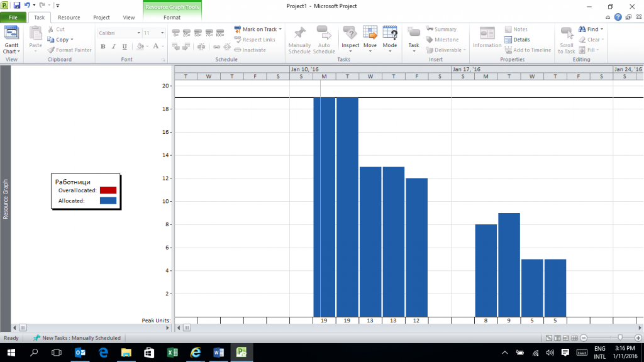Expand the Copy dropdown arrow
Viewport: 644px width, 362px height.
click(x=72, y=40)
